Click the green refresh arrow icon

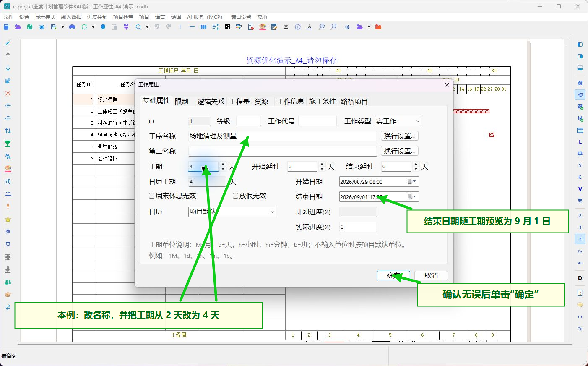[x=84, y=27]
